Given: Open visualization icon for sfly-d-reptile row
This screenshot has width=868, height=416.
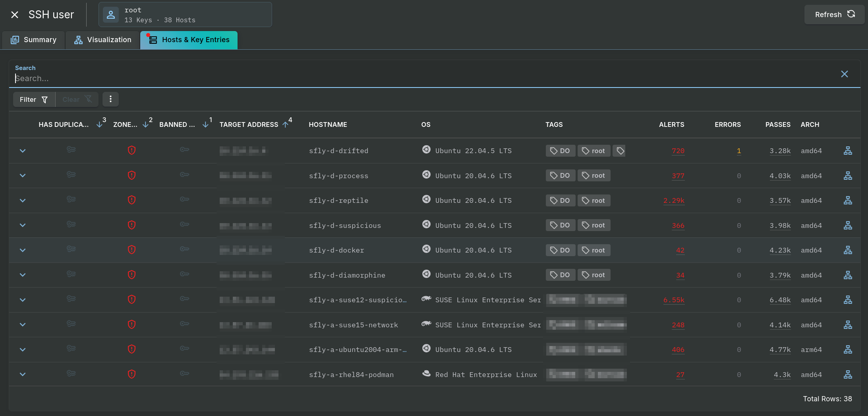Looking at the screenshot, I should (848, 200).
